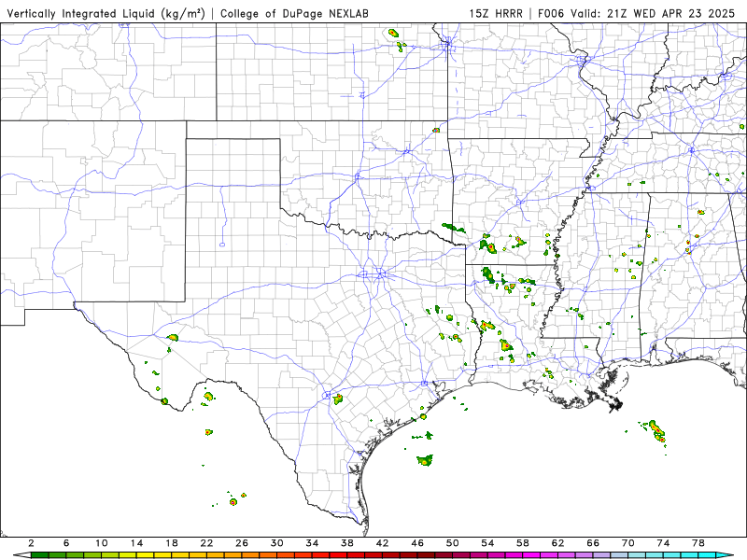
Task: Click the color scale label 30
Action: 276,543
